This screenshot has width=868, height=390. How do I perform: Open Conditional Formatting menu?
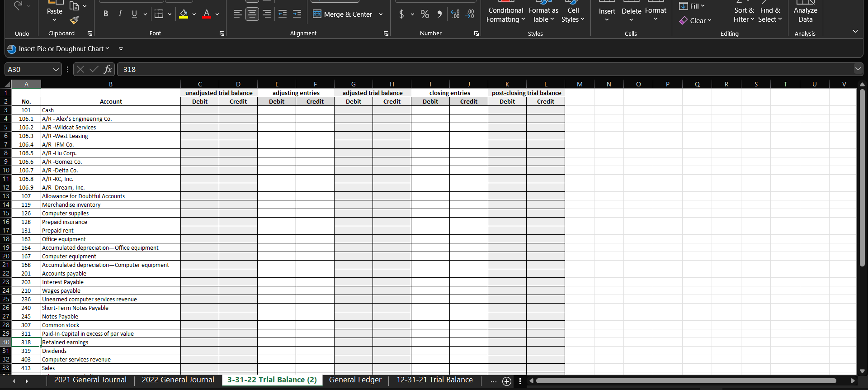[x=506, y=12]
